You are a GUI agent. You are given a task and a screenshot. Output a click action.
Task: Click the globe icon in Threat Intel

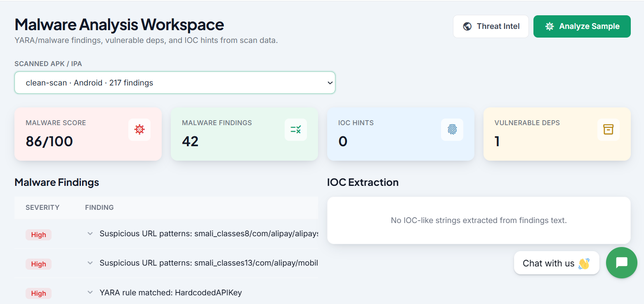click(467, 26)
